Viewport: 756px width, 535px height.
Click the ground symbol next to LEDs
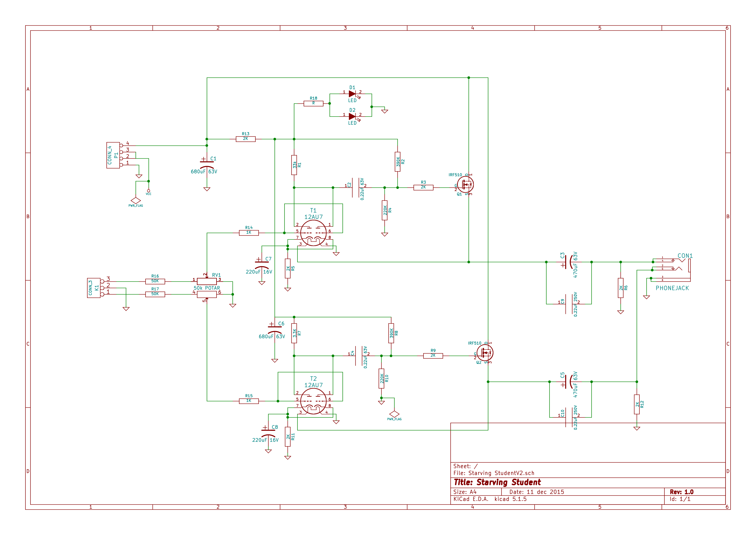pyautogui.click(x=385, y=111)
